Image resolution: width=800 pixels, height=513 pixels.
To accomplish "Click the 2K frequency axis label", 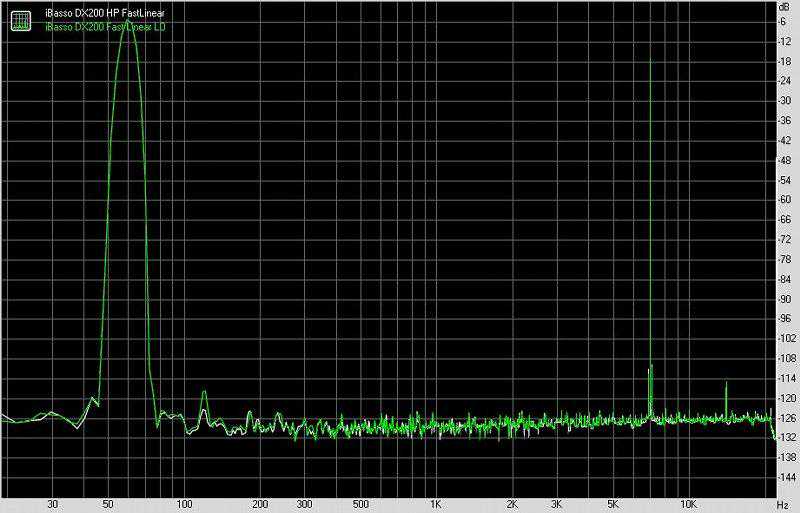I will point(511,502).
